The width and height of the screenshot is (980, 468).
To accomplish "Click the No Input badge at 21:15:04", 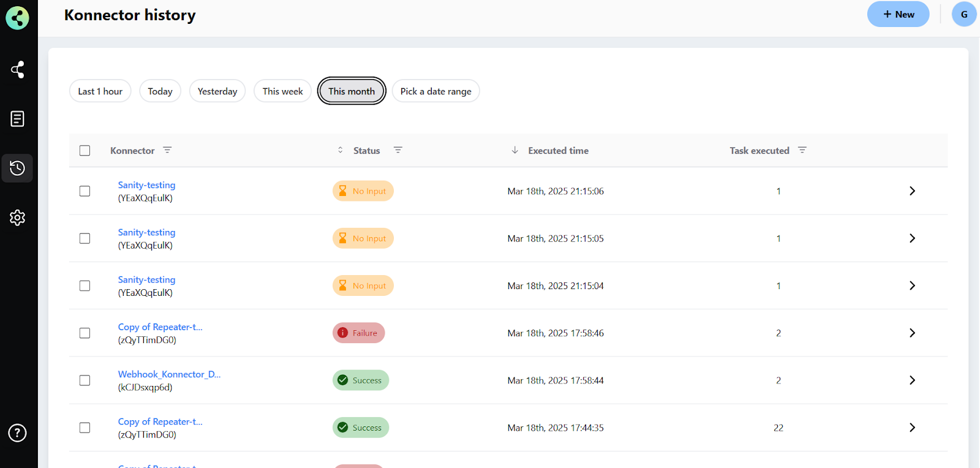I will coord(363,285).
